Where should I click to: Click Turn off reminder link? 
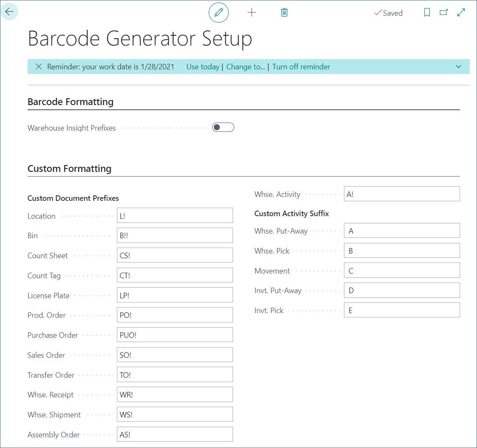301,67
